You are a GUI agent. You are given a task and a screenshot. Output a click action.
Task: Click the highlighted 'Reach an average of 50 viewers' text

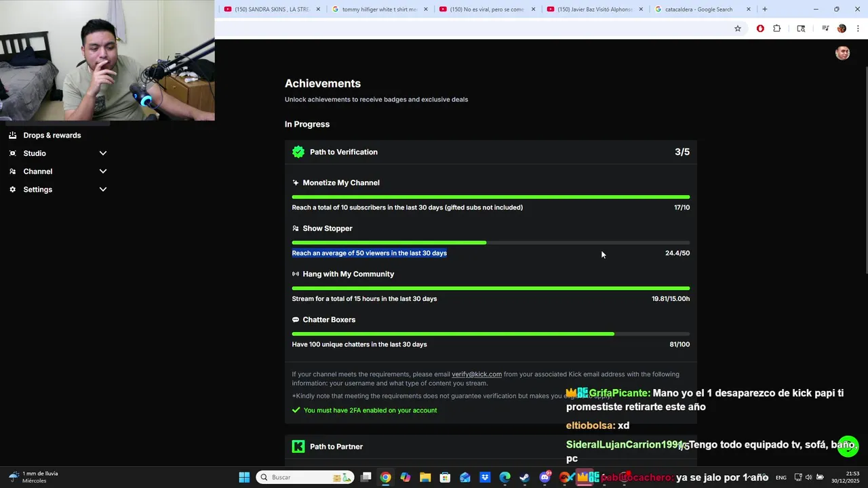pyautogui.click(x=370, y=253)
